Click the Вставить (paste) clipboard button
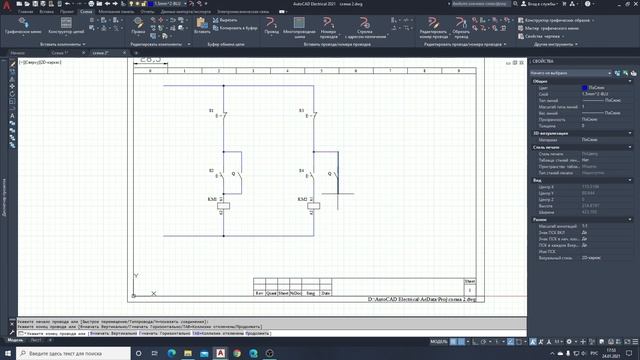This screenshot has height=360, width=640. pos(202,26)
